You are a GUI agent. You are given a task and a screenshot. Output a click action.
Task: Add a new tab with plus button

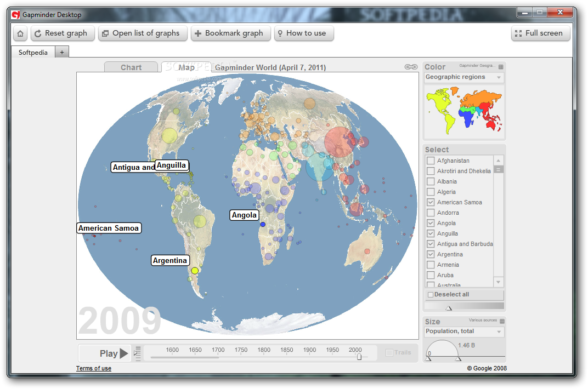pos(62,52)
